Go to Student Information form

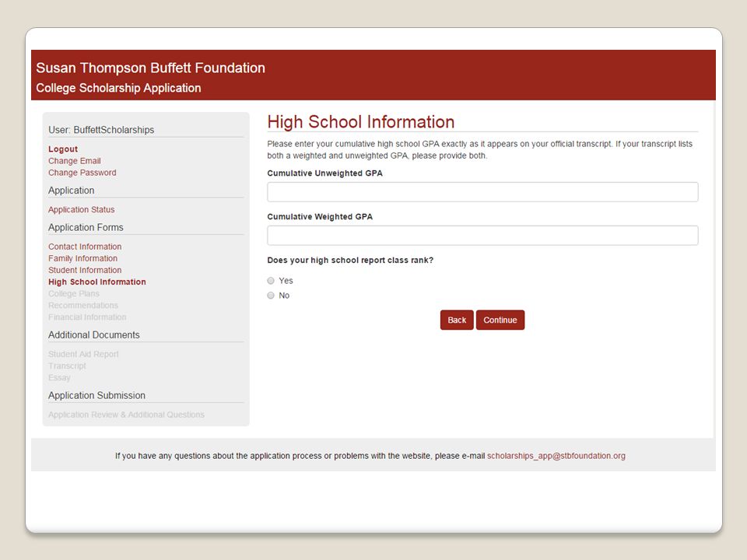[85, 270]
